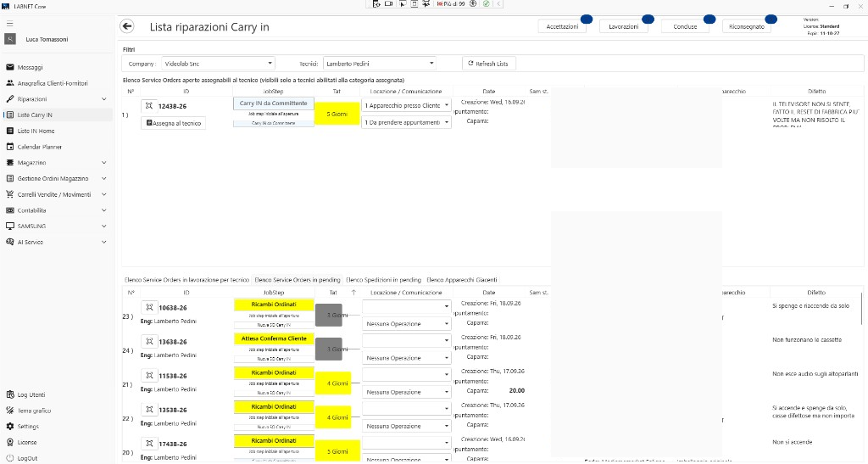
Task: Click 'Assegna al tecnico' for order 12438-26
Action: point(173,123)
